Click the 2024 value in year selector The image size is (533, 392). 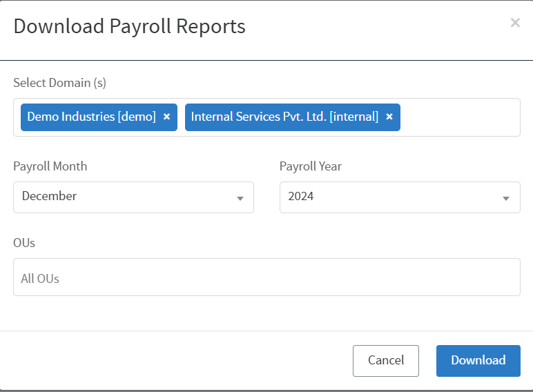(x=301, y=197)
